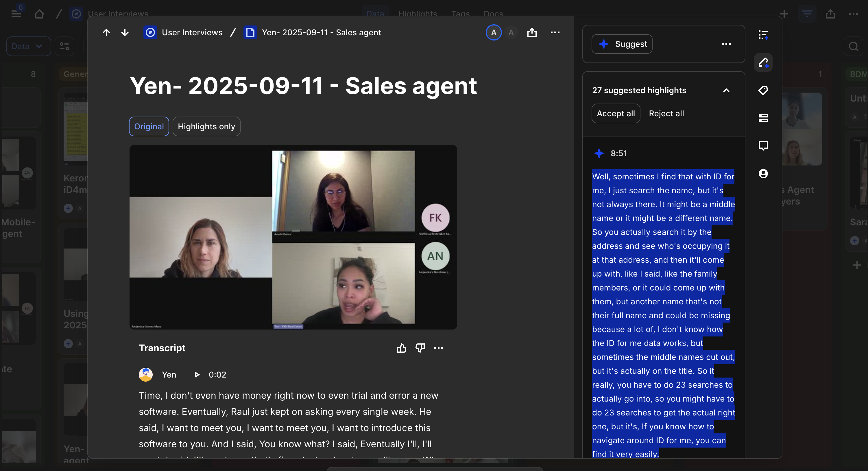Switch to Original transcript view
Viewport: 868px width, 471px height.
(x=149, y=126)
